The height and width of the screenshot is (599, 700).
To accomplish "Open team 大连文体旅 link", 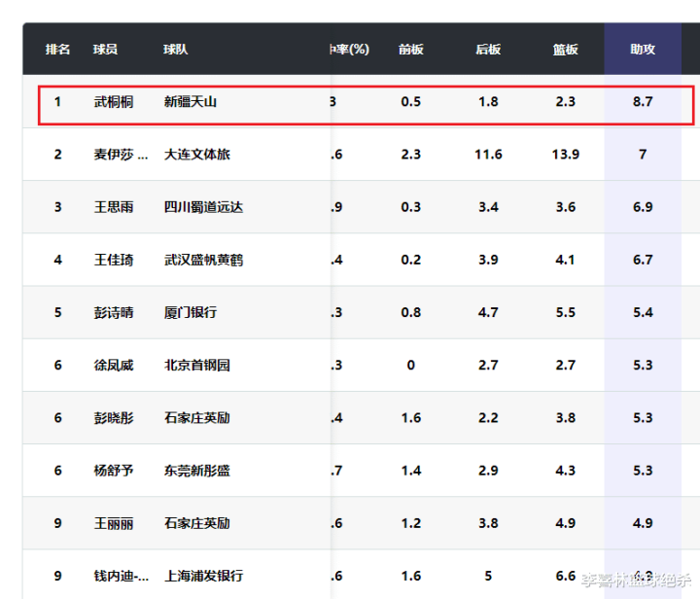I will (196, 155).
